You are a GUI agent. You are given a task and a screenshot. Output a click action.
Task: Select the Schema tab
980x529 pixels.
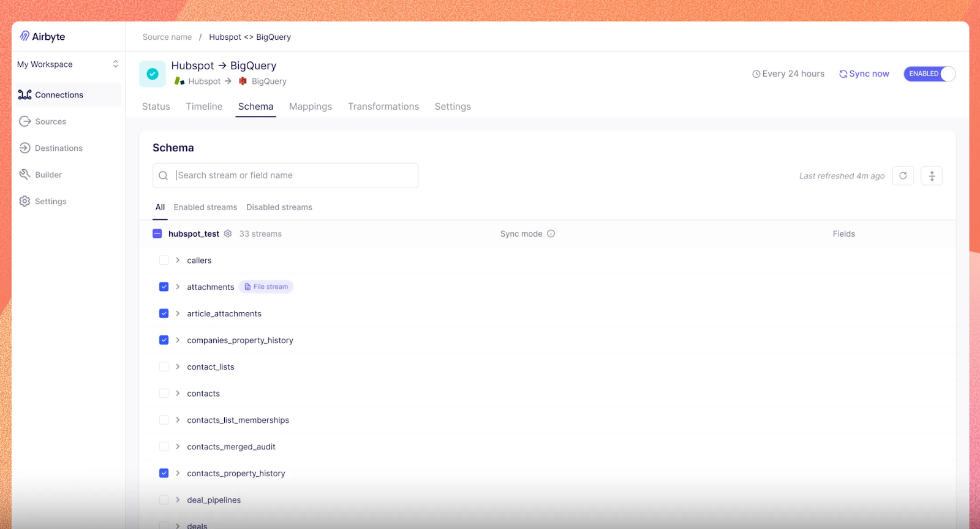[x=256, y=107]
